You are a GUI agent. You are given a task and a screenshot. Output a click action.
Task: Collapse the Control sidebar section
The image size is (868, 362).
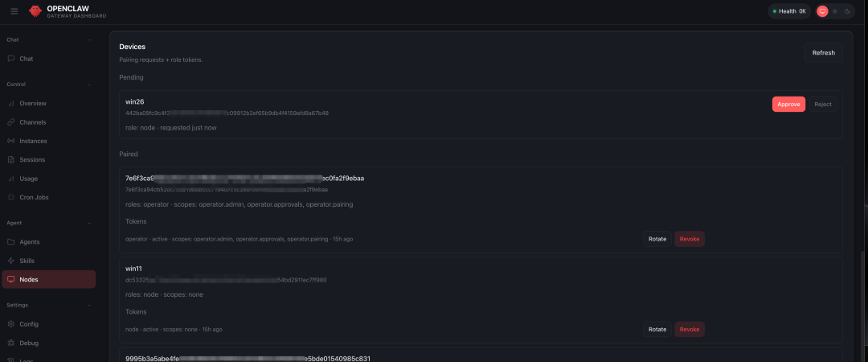[90, 84]
